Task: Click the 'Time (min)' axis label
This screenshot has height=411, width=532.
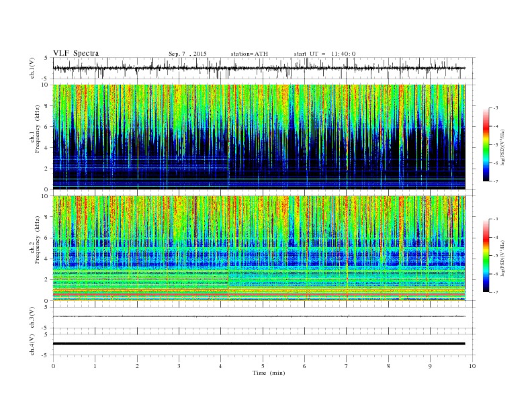Action: 269,373
